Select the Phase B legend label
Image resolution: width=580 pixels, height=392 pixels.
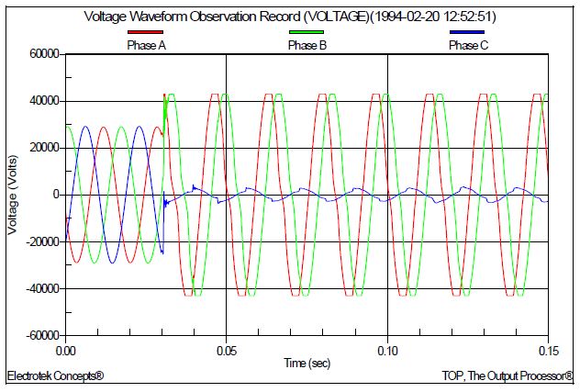click(x=307, y=46)
